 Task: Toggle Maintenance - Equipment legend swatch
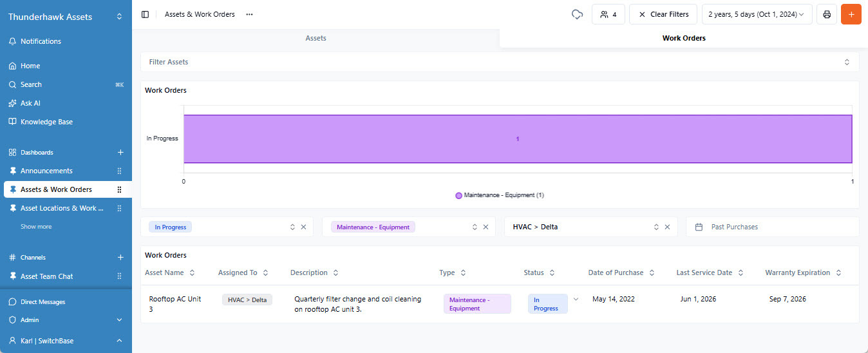458,195
